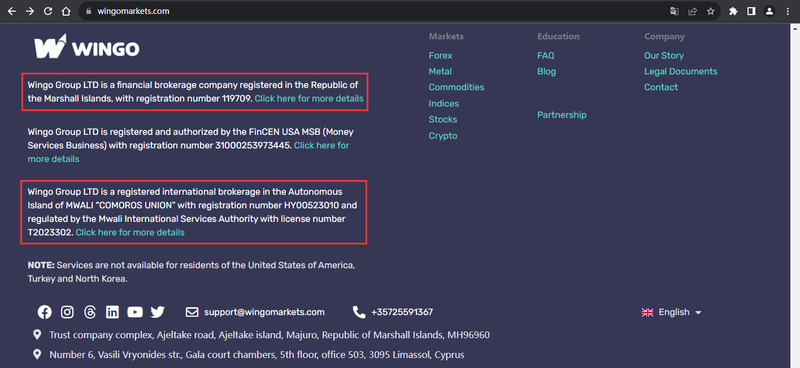This screenshot has height=368, width=800.
Task: Open Wingo Threads profile
Action: coord(90,312)
